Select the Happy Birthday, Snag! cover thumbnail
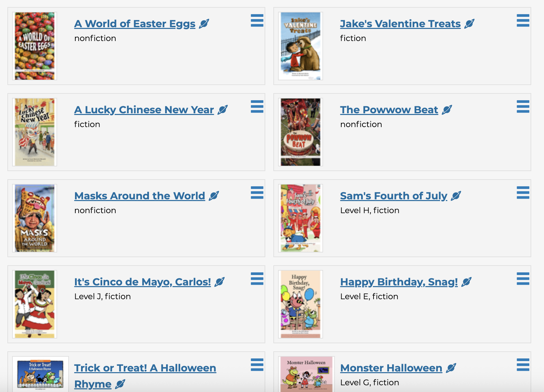 (301, 304)
